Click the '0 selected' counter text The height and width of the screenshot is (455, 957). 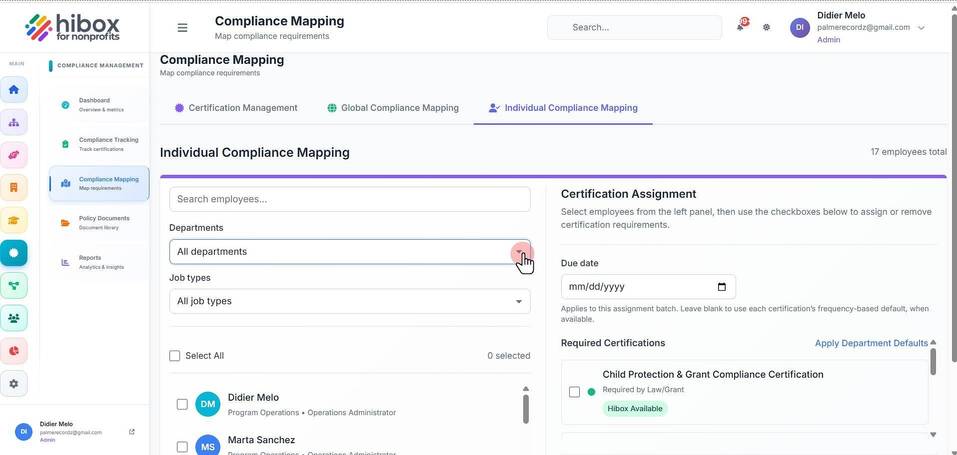pyautogui.click(x=508, y=355)
